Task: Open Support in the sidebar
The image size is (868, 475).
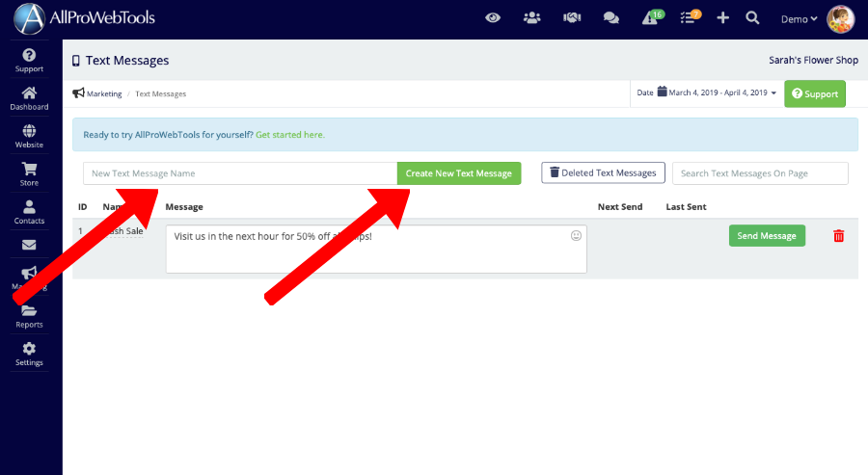Action: [x=29, y=61]
